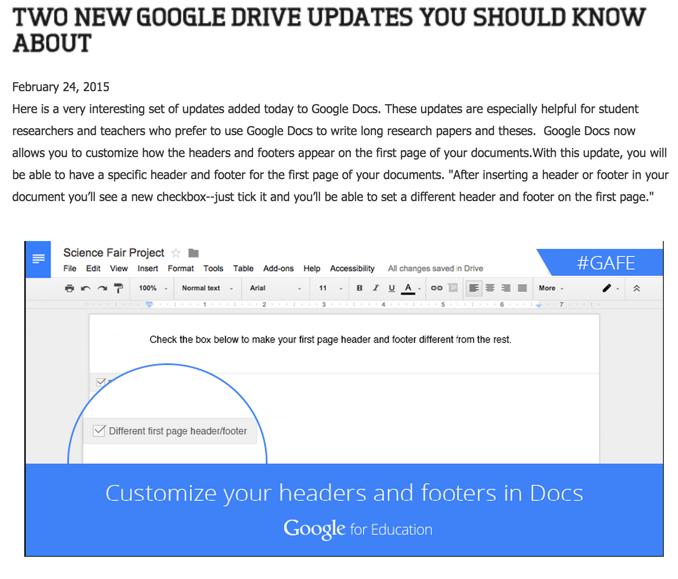This screenshot has height=579, width=678.
Task: Click the Google for Education logo
Action: point(358,529)
